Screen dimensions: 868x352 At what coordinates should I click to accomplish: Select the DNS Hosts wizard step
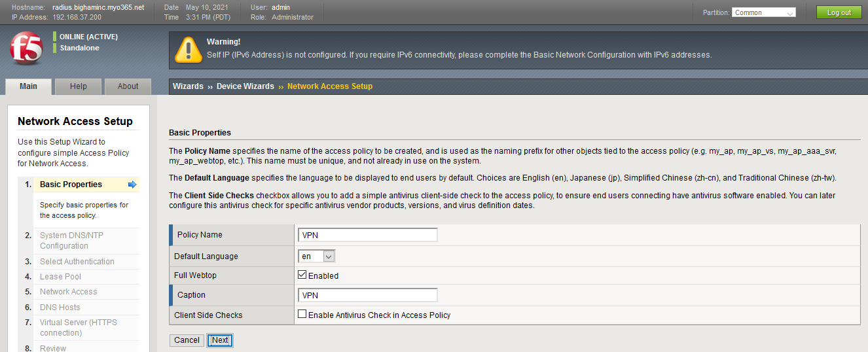click(60, 308)
